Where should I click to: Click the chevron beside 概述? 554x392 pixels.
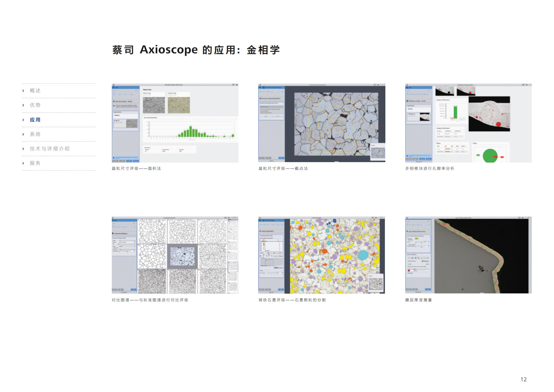coord(23,91)
